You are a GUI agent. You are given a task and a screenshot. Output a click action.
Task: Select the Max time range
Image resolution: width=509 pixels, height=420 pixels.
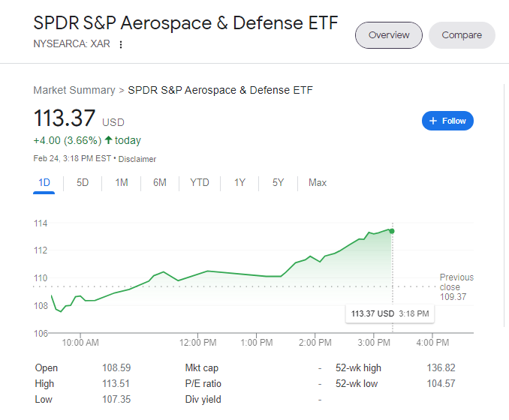coord(318,182)
